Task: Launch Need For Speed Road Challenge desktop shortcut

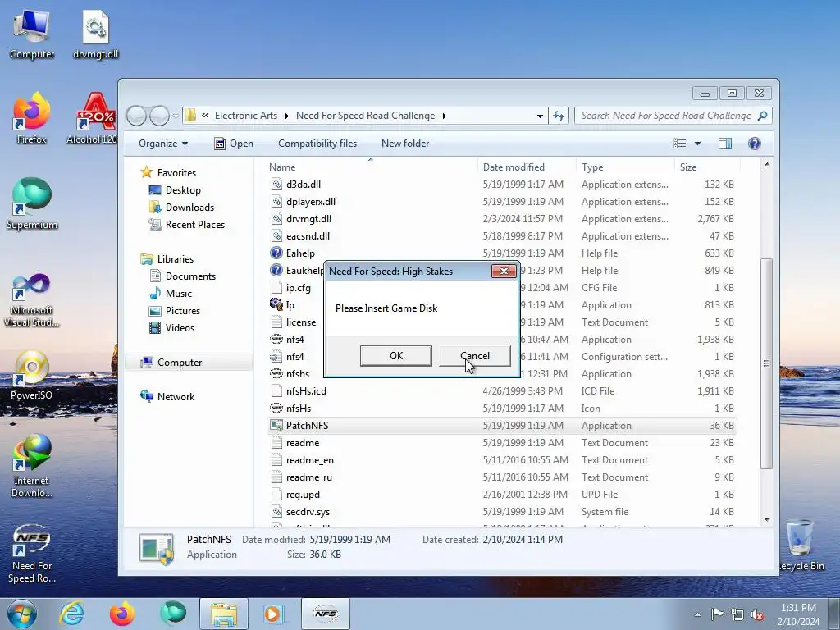Action: [32, 553]
